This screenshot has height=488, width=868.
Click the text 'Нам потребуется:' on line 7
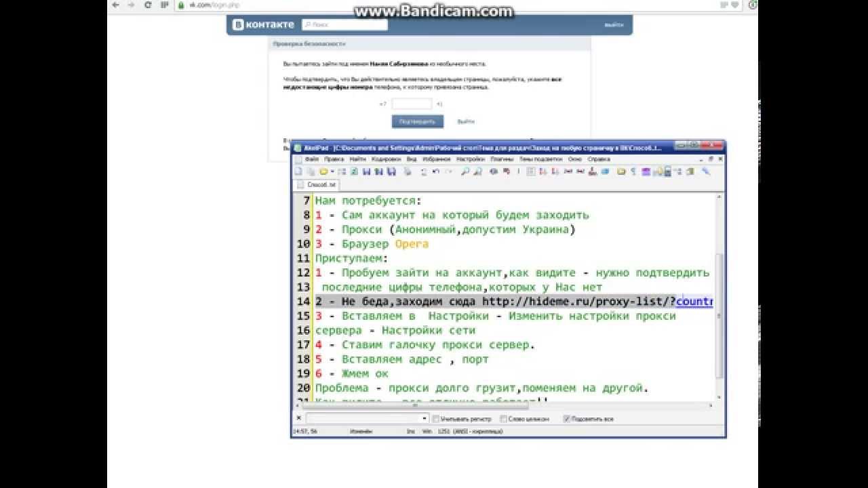click(368, 201)
